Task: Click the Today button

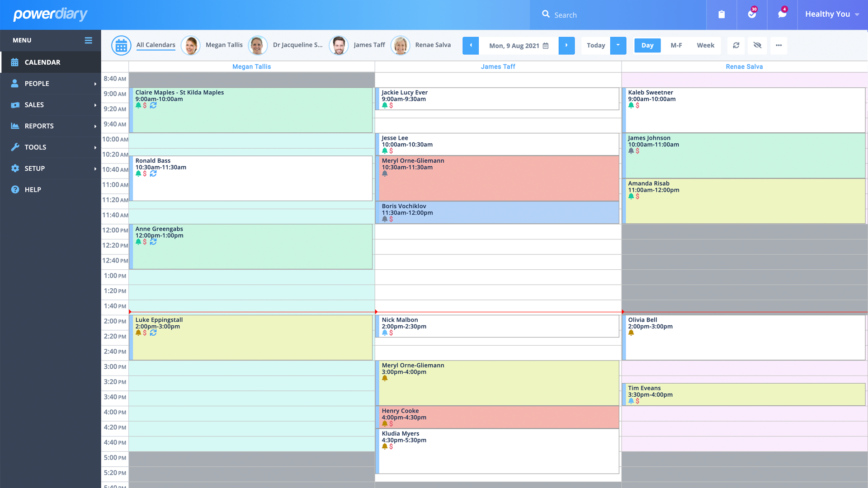Action: [595, 45]
